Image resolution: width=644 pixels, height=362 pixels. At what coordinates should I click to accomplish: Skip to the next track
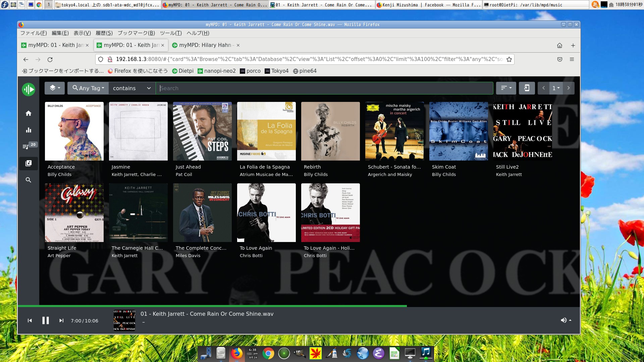coord(61,321)
